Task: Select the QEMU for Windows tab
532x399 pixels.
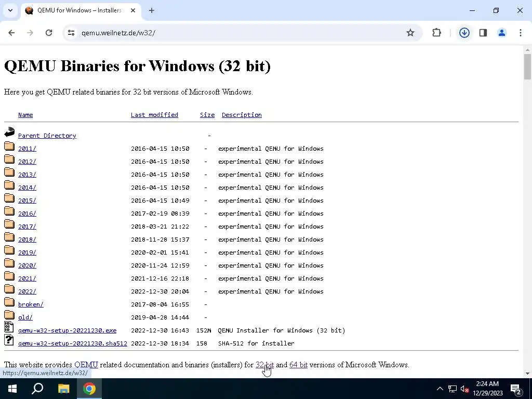Action: (x=81, y=10)
